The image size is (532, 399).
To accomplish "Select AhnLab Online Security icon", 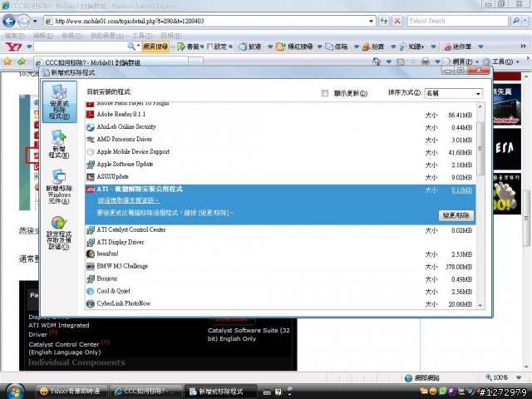I will pyautogui.click(x=91, y=127).
